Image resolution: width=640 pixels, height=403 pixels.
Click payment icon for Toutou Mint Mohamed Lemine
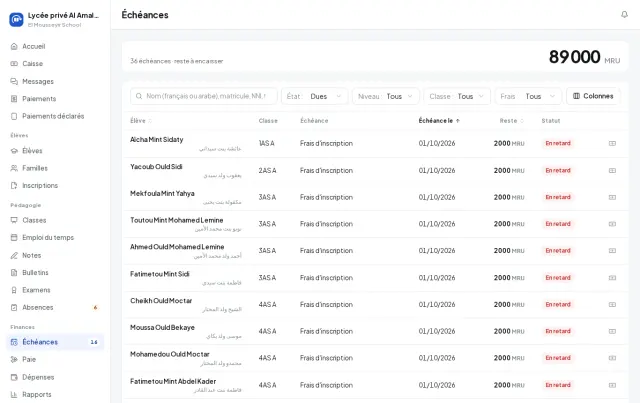(x=612, y=224)
